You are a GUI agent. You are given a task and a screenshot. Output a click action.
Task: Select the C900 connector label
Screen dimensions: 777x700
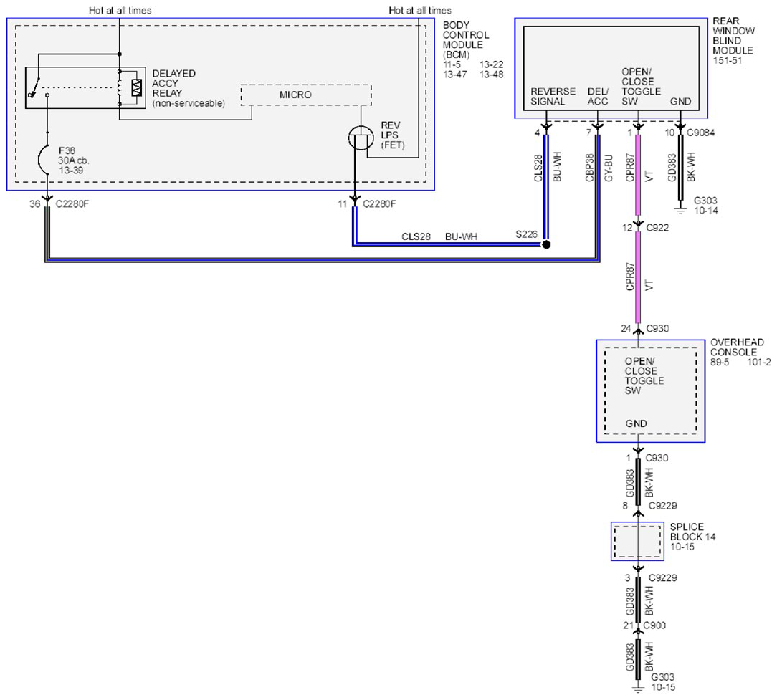pyautogui.click(x=654, y=625)
